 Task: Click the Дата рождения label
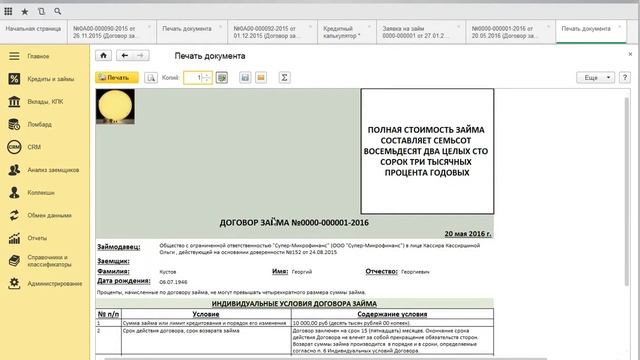124,281
